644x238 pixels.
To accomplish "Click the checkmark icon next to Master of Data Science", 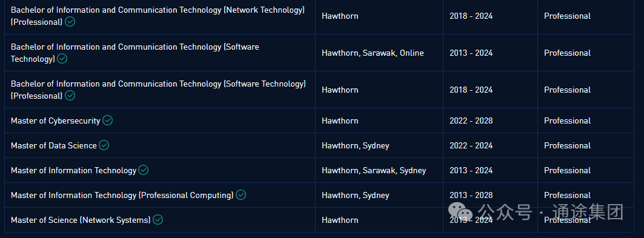I will (x=104, y=145).
